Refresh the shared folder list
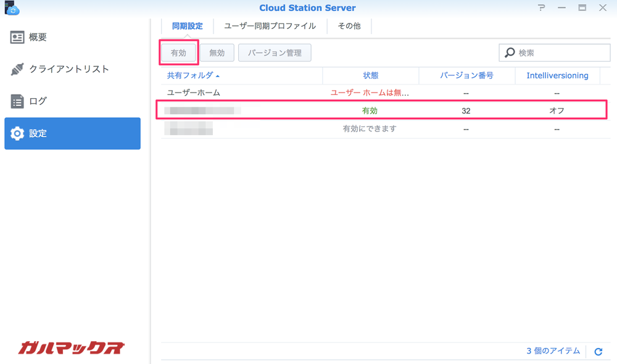Image resolution: width=617 pixels, height=364 pixels. (597, 351)
